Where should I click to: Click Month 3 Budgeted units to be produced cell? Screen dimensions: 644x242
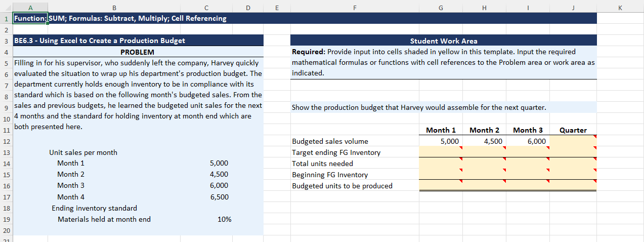(528, 186)
